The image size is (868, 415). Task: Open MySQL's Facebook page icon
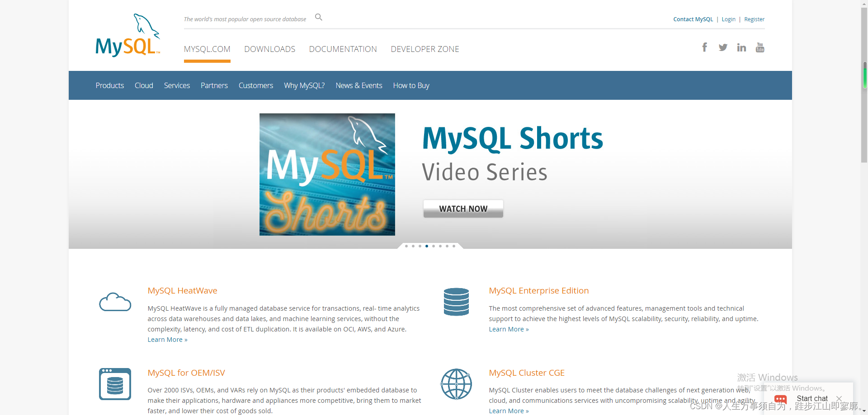pos(704,47)
